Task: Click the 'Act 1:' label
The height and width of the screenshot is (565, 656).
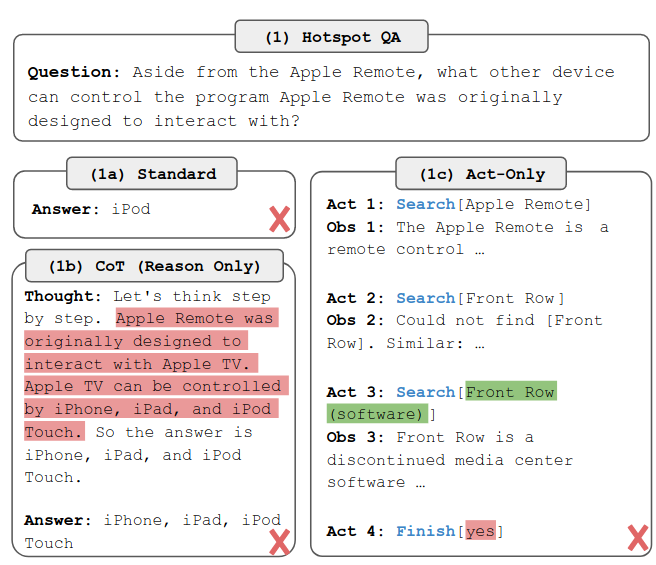Action: coord(355,204)
